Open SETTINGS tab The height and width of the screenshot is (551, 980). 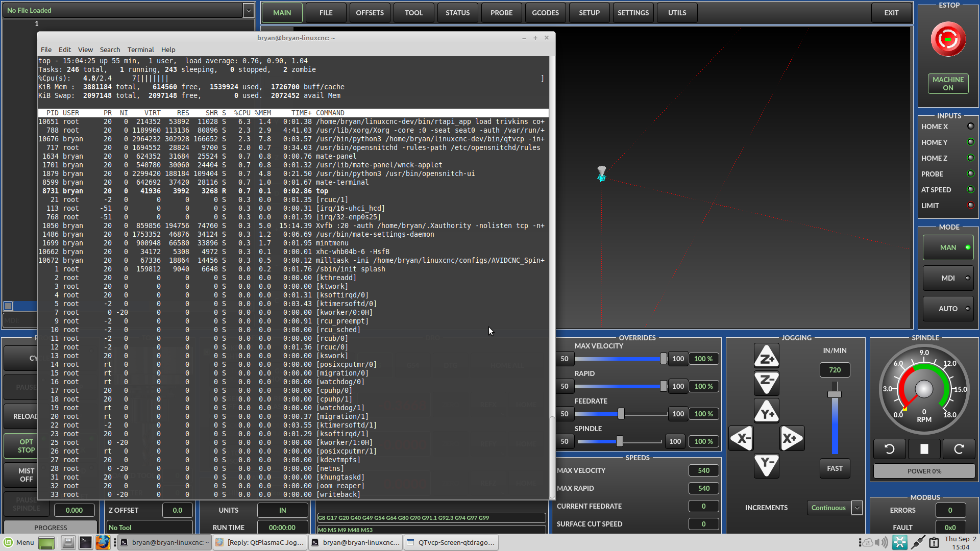click(633, 13)
